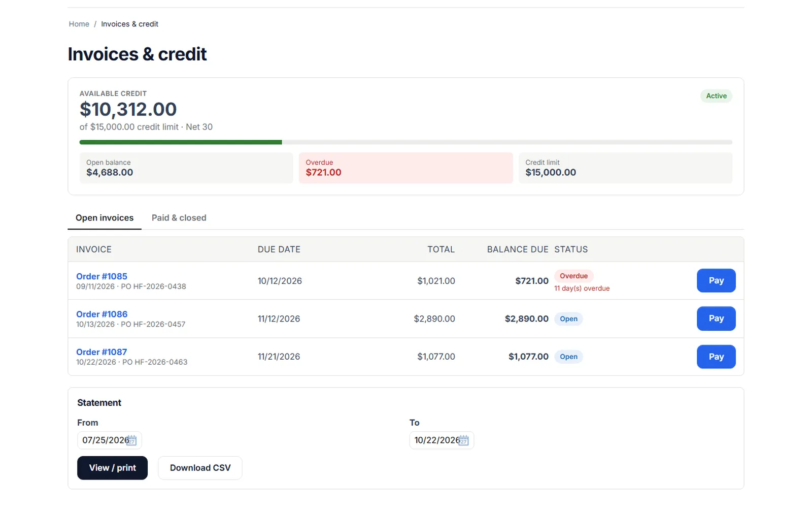
Task: Pay the Order #1086 invoice
Action: [716, 319]
